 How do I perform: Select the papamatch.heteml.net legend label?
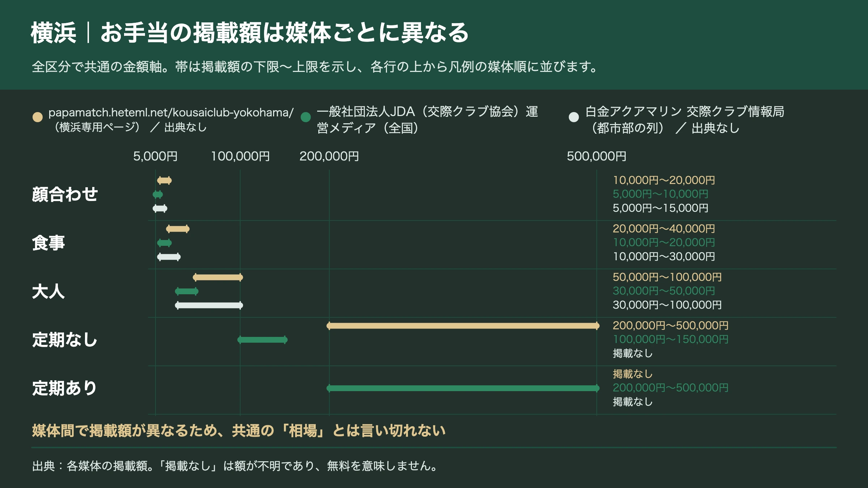(x=171, y=120)
